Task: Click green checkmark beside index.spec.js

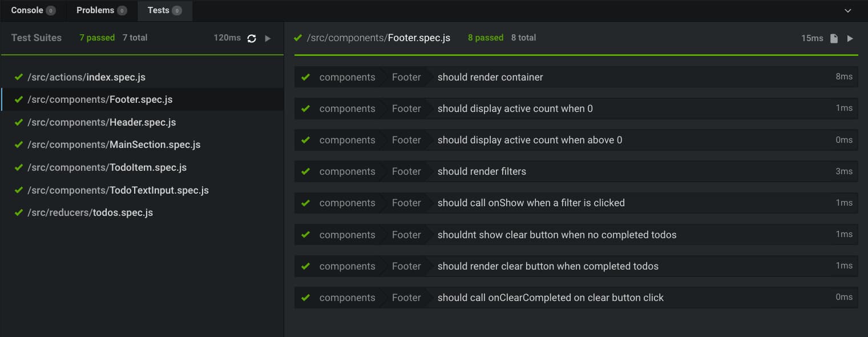Action: [19, 77]
